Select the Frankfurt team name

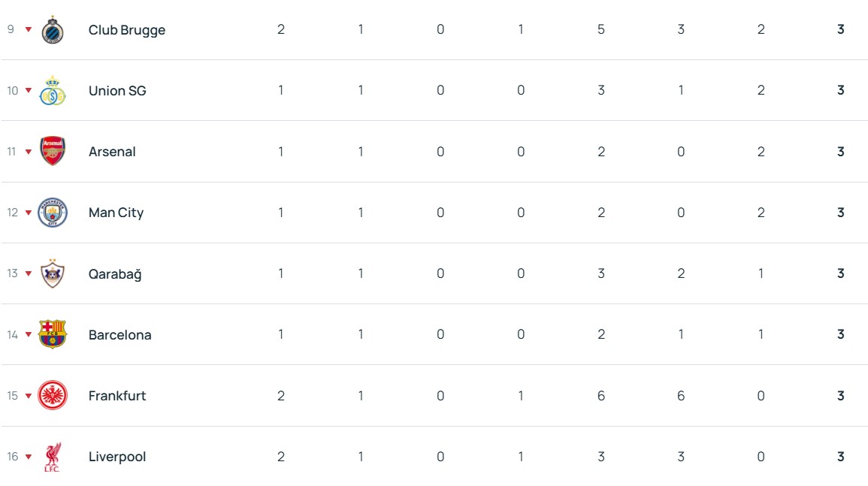[x=117, y=396]
